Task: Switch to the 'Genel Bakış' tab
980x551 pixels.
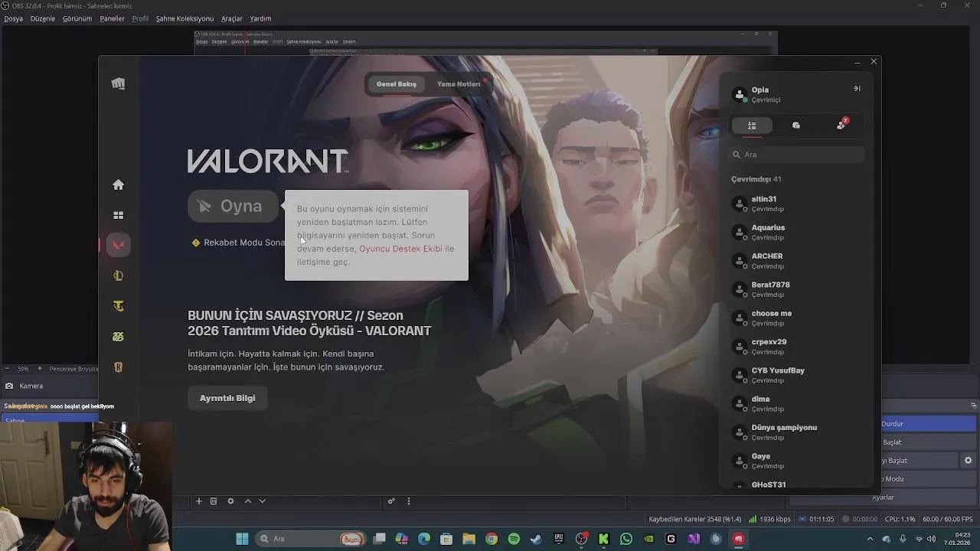Action: [397, 84]
